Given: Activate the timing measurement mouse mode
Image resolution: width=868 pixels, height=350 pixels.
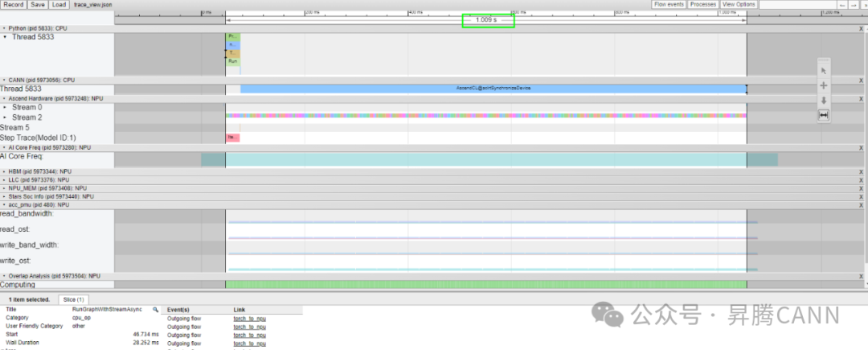Looking at the screenshot, I should [823, 114].
